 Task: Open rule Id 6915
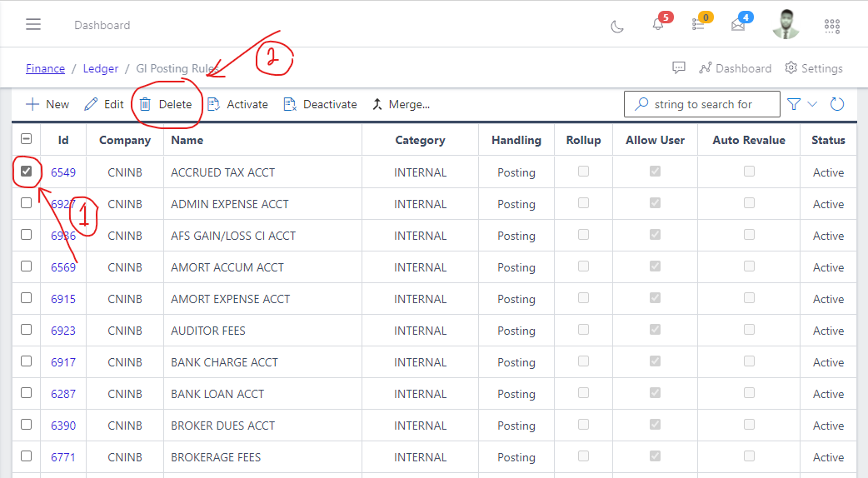pyautogui.click(x=63, y=299)
